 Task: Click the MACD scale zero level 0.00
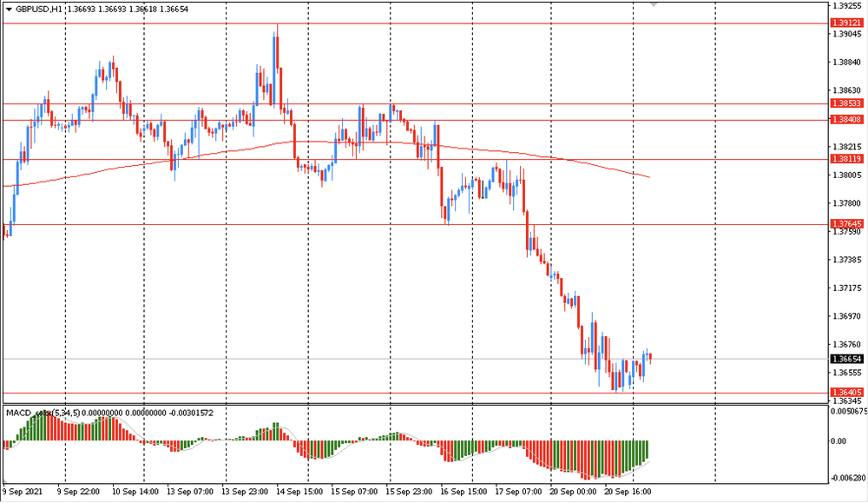click(x=838, y=441)
